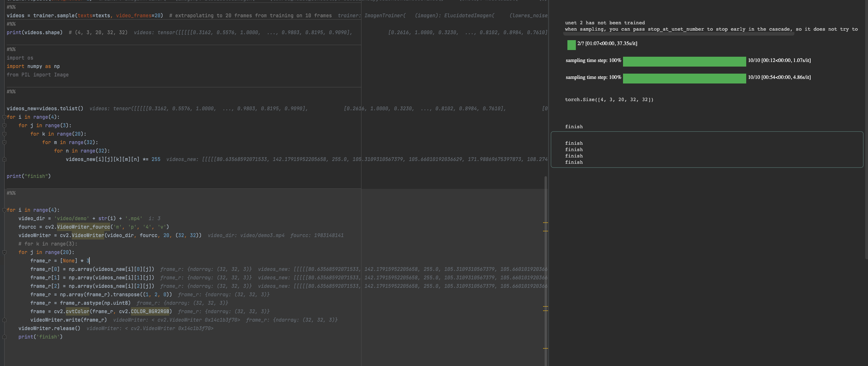The width and height of the screenshot is (868, 366).
Task: Click the fold arrow beside "for k in range(20)"
Action: (x=5, y=134)
